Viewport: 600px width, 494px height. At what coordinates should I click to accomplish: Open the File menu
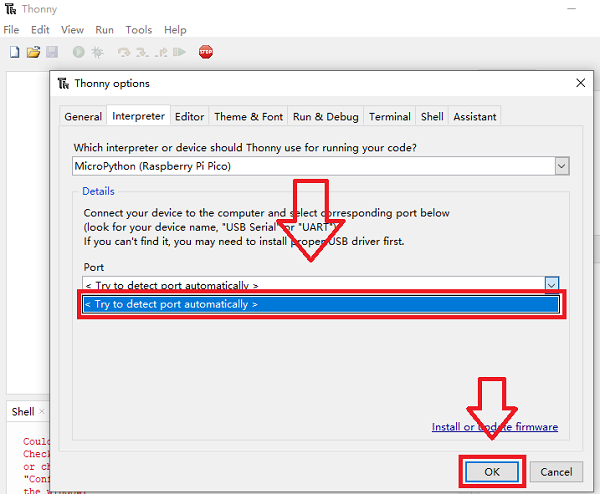[x=11, y=30]
